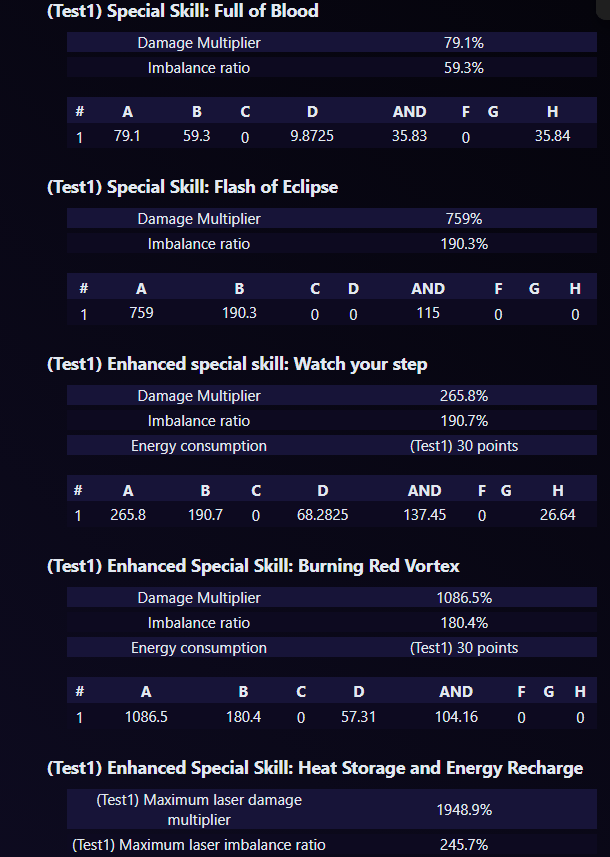This screenshot has width=610, height=857.
Task: Select the 265.8% Damage Multiplier value
Action: point(463,396)
